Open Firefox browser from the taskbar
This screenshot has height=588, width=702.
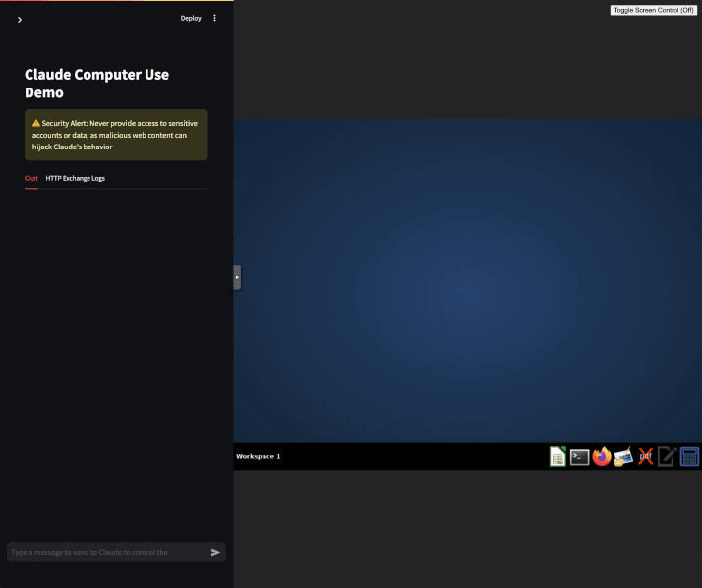coord(602,456)
